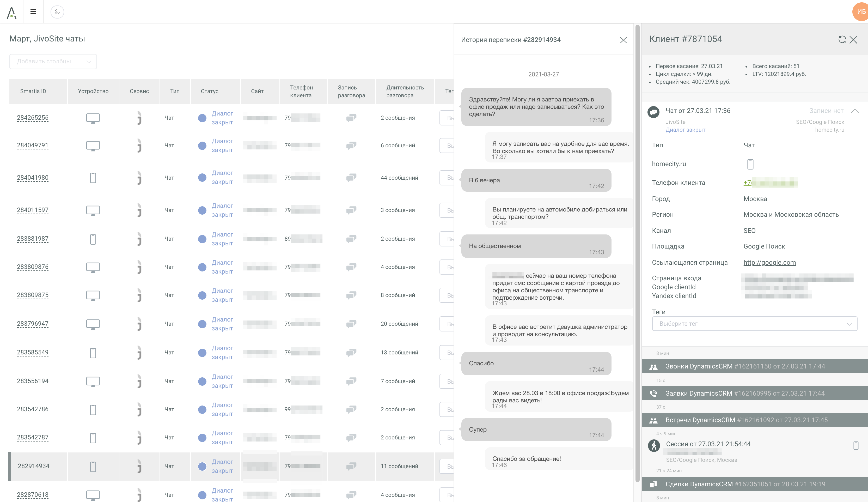Close История переписки panel
This screenshot has height=502, width=868.
pos(623,40)
